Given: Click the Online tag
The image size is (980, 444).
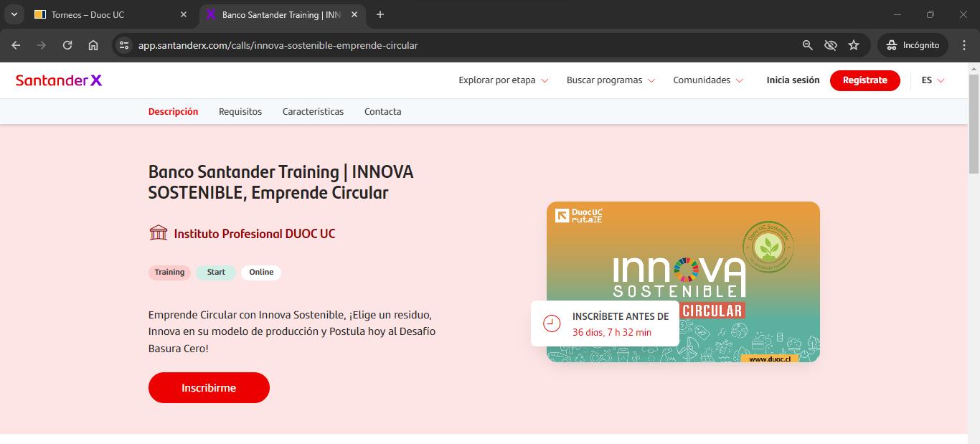Looking at the screenshot, I should click(x=261, y=273).
